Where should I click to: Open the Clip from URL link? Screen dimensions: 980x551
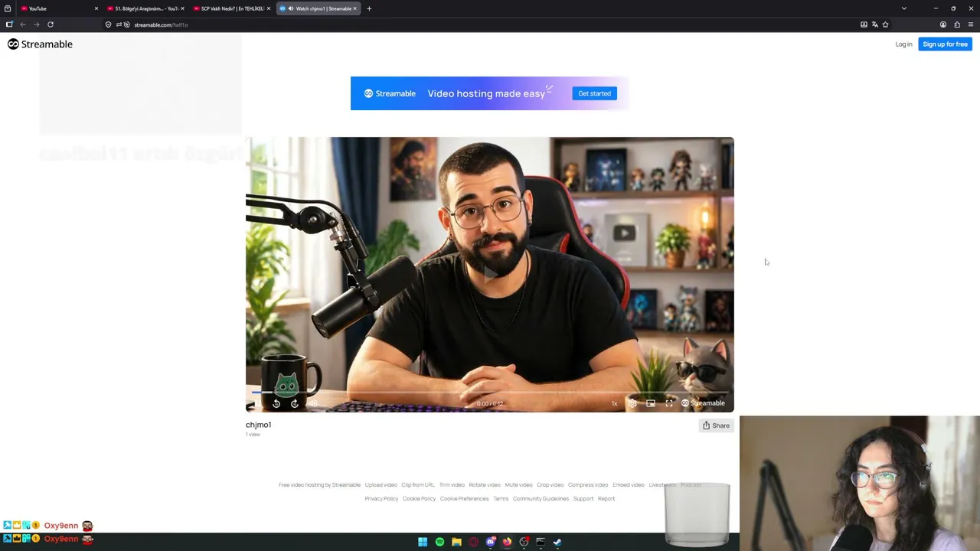coord(418,485)
